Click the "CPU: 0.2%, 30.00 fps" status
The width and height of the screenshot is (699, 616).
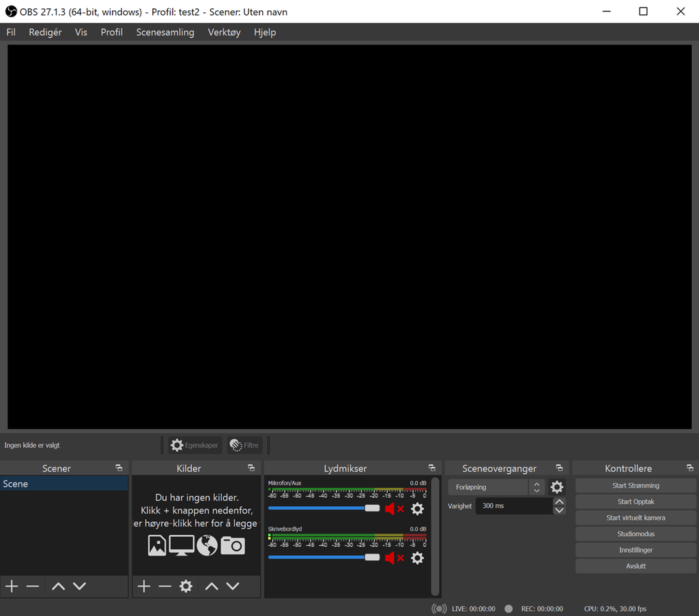(615, 609)
